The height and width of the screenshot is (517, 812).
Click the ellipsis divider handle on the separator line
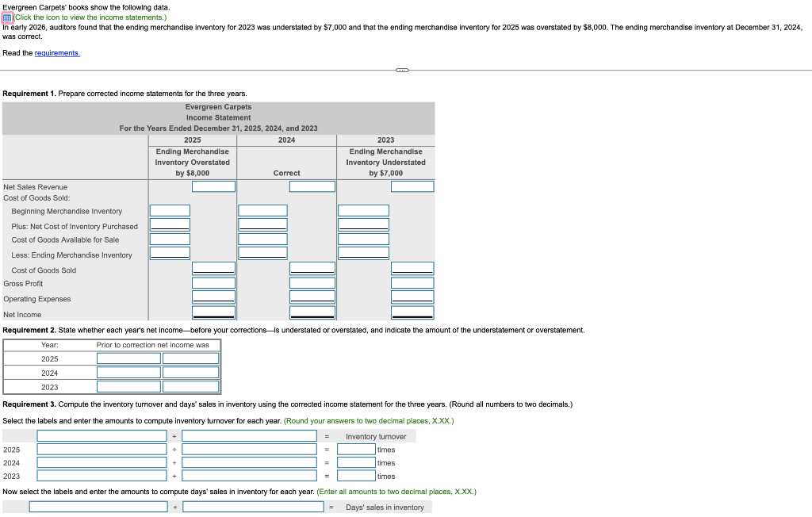point(401,71)
